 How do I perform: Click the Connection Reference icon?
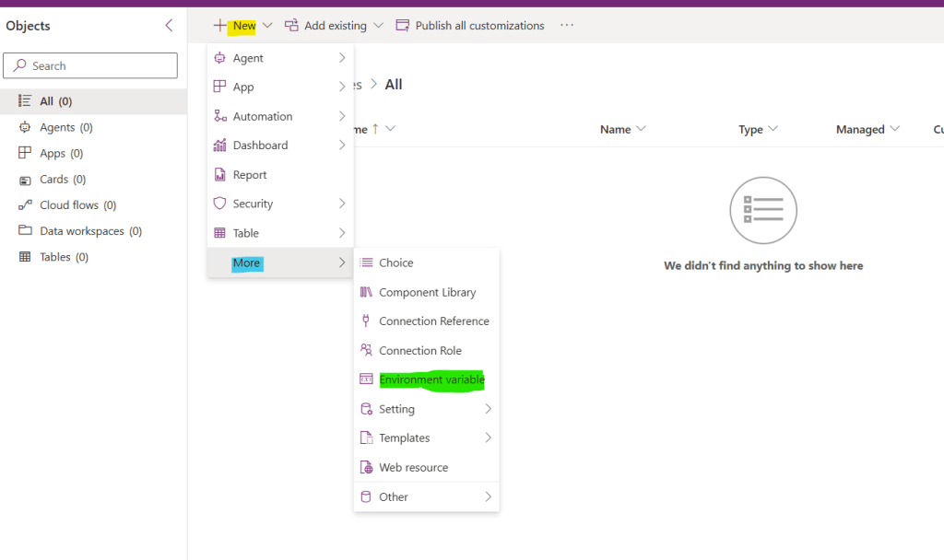point(365,321)
